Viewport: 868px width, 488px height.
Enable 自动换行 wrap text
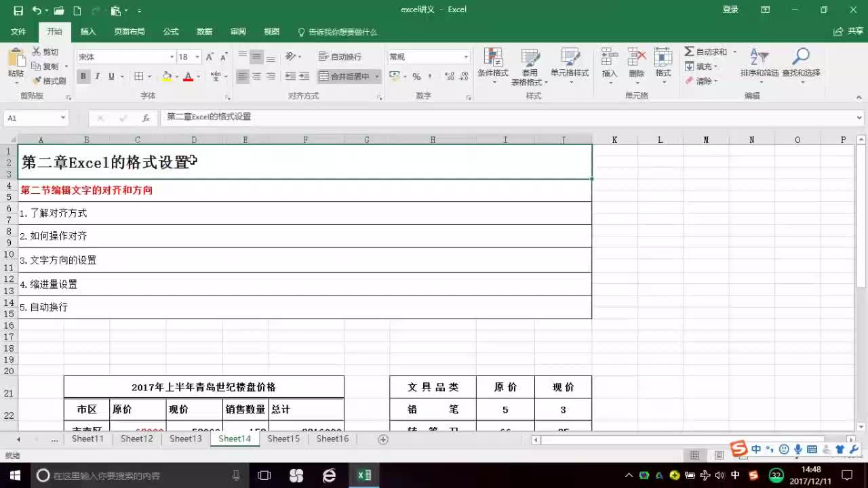tap(338, 56)
